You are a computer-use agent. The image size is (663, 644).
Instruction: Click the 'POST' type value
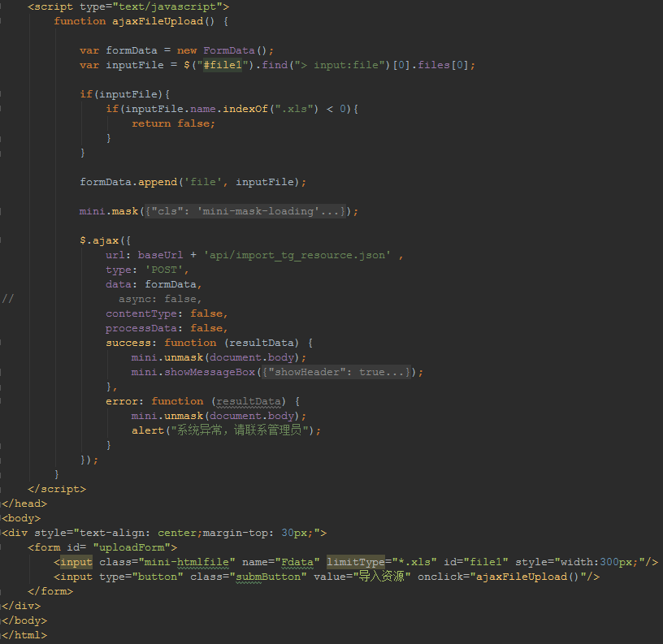click(x=164, y=270)
